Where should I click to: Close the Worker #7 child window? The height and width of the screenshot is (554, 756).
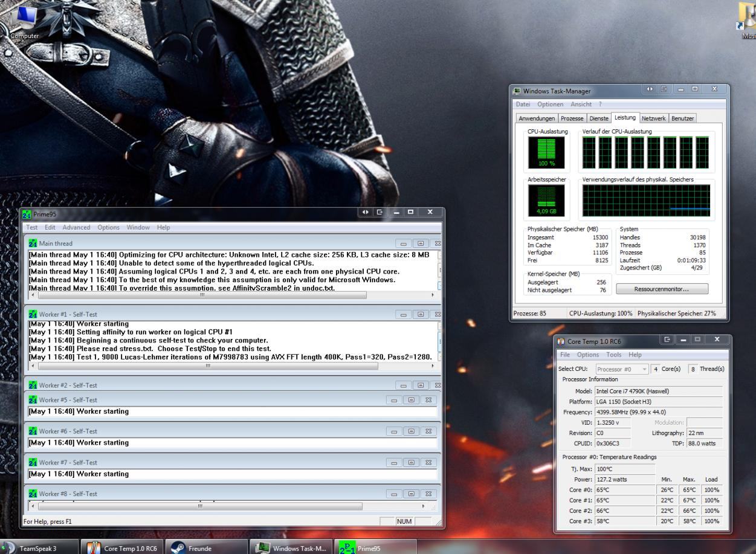(x=429, y=462)
